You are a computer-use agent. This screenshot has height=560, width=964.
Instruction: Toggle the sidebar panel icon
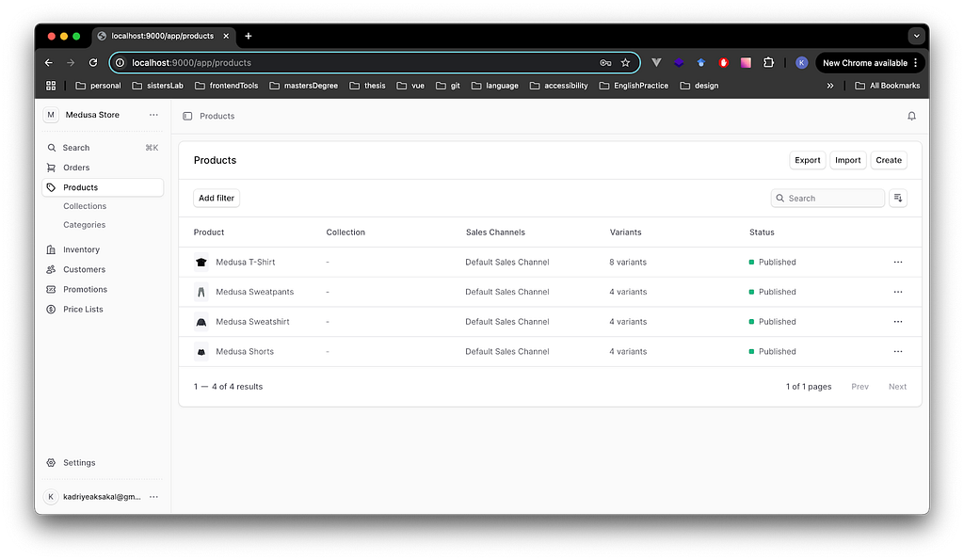[187, 116]
